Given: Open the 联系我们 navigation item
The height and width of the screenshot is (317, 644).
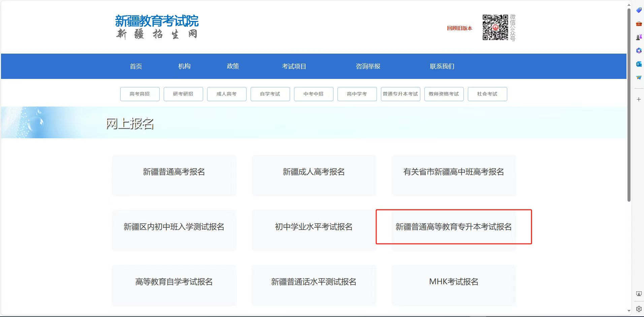Looking at the screenshot, I should [x=442, y=66].
